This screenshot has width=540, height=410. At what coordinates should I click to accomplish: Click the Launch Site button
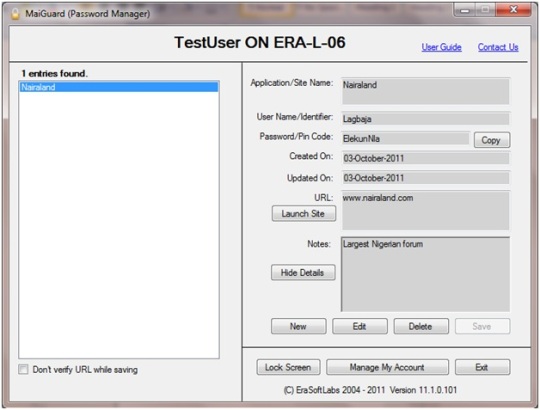pos(303,214)
